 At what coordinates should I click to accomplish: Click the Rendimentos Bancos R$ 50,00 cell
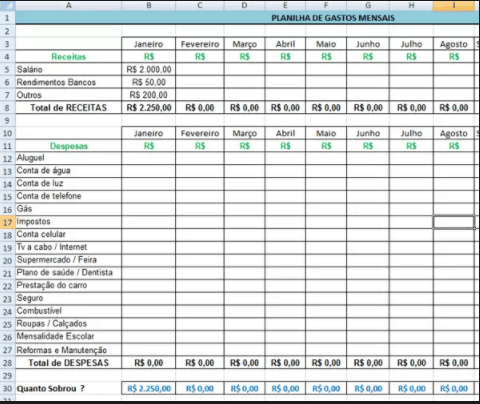coord(149,82)
